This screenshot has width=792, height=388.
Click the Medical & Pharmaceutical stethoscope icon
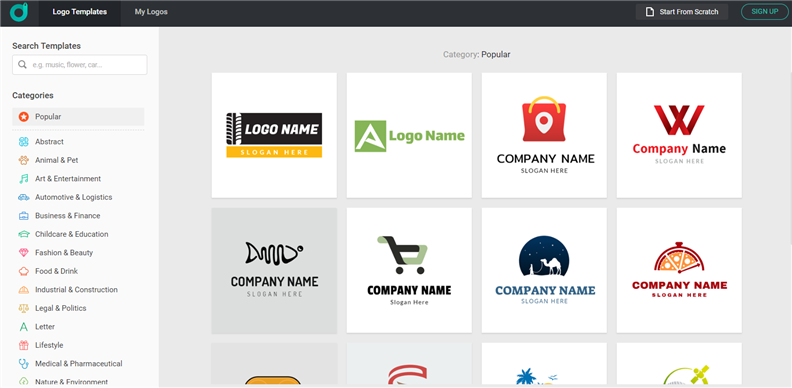[24, 364]
